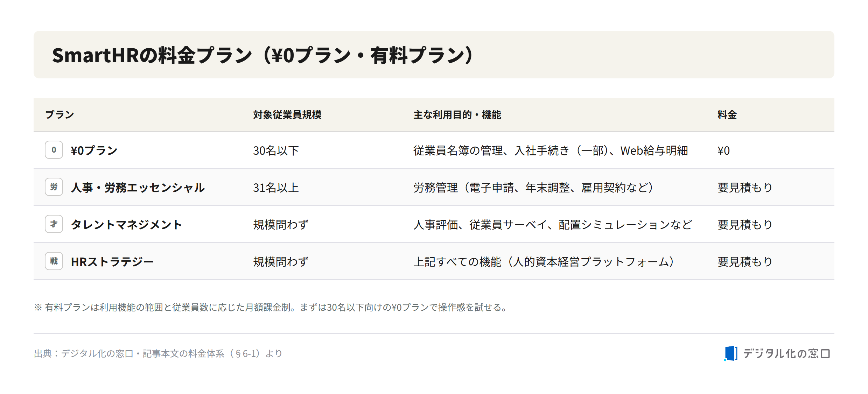Select the ¥0プラン plan name
Viewport: 868px width, 394px height.
tap(94, 150)
